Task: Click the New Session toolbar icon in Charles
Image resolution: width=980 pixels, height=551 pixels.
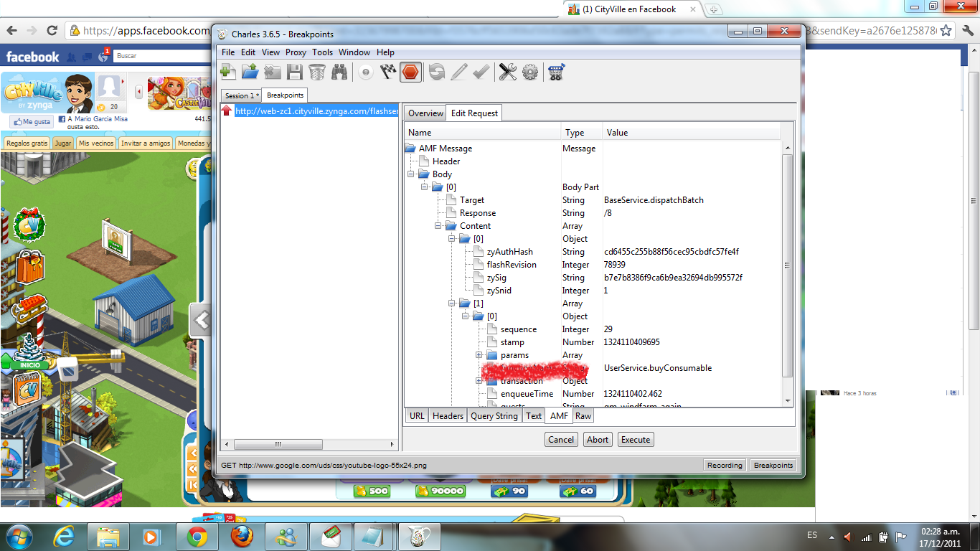Action: [x=228, y=72]
